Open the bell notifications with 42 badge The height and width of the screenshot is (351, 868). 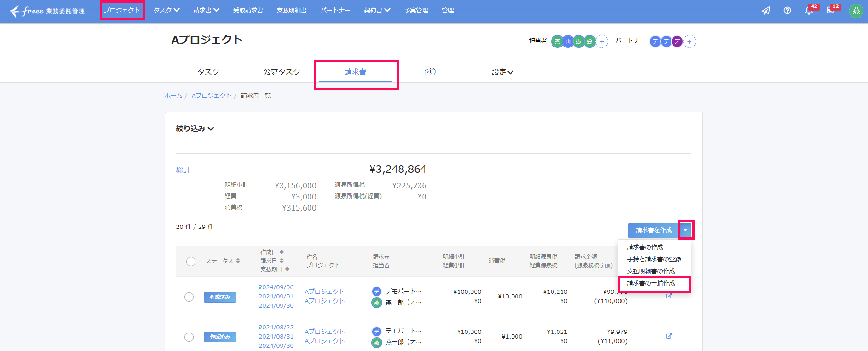tap(809, 10)
